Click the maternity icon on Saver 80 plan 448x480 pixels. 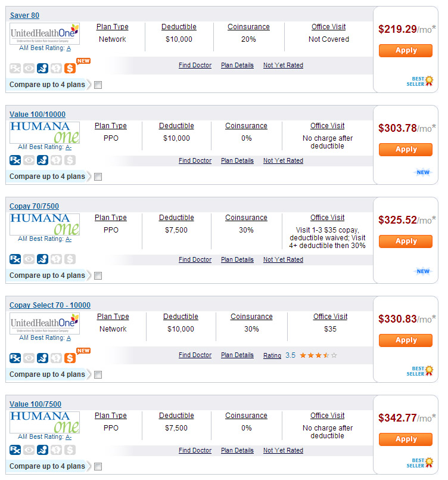[x=42, y=69]
